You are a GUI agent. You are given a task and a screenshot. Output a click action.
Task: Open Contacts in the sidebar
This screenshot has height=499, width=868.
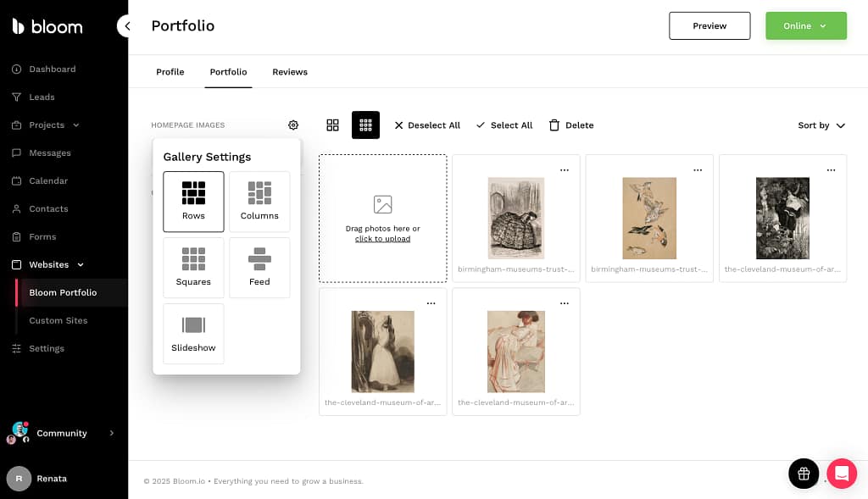coord(40,208)
